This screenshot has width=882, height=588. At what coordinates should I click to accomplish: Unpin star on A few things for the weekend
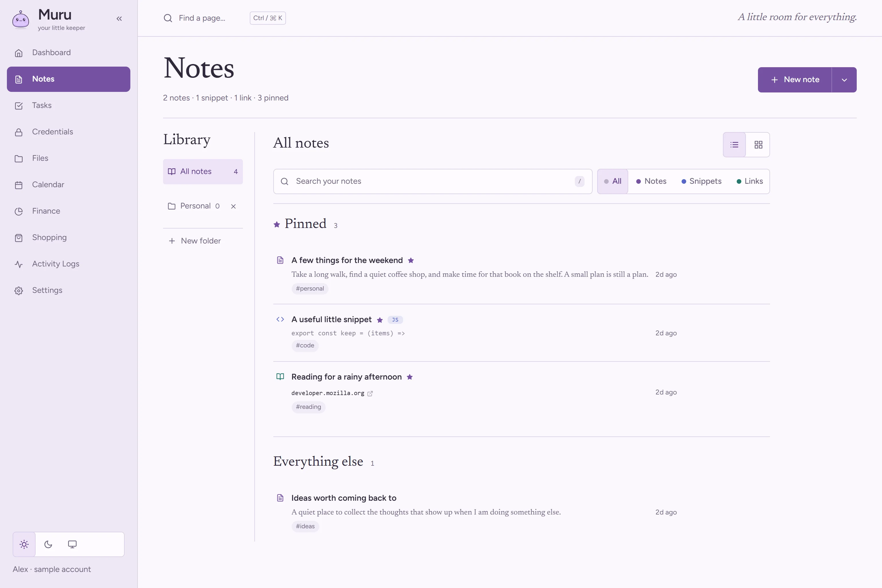(x=411, y=260)
